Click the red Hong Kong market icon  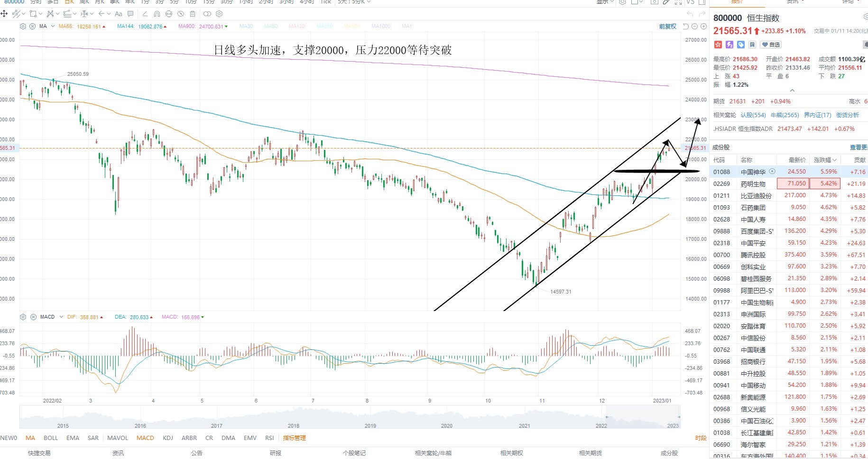tap(718, 45)
